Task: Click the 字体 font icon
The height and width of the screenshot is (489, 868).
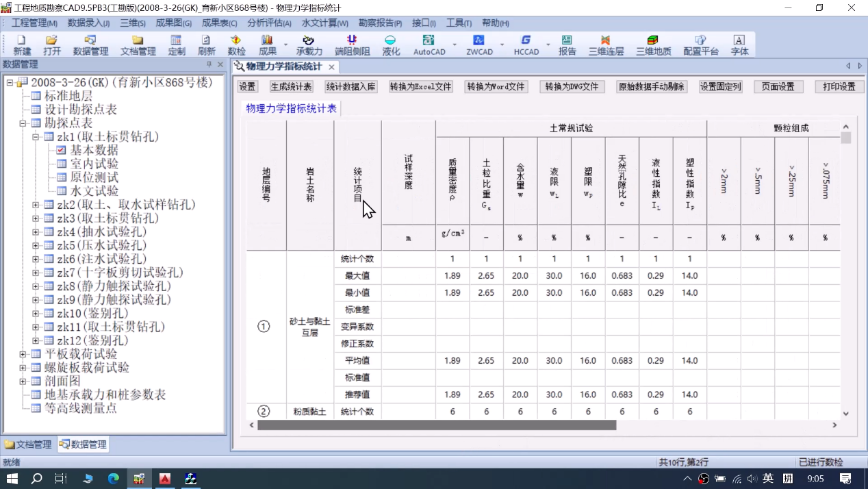Action: tap(739, 45)
